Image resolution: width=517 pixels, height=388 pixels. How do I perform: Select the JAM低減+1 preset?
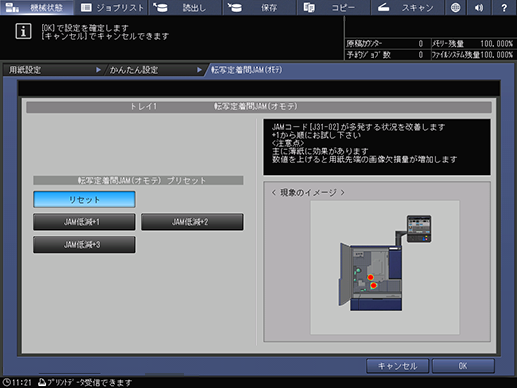84,222
